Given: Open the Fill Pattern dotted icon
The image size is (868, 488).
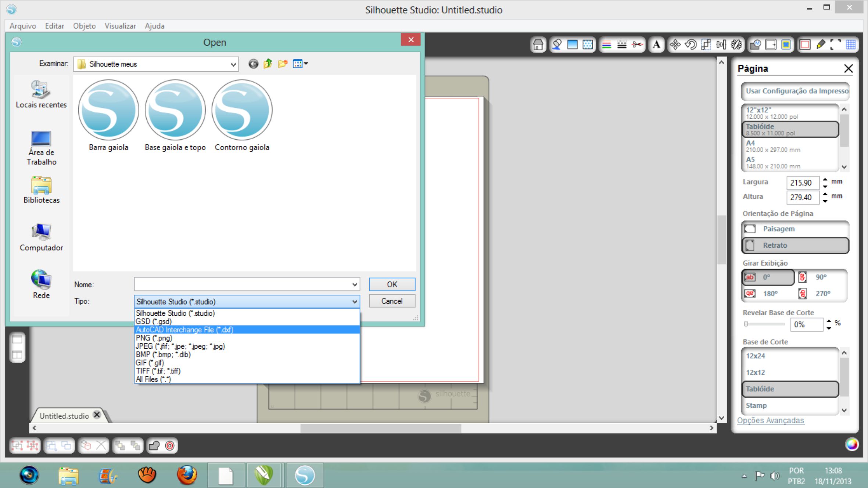Looking at the screenshot, I should click(x=588, y=45).
